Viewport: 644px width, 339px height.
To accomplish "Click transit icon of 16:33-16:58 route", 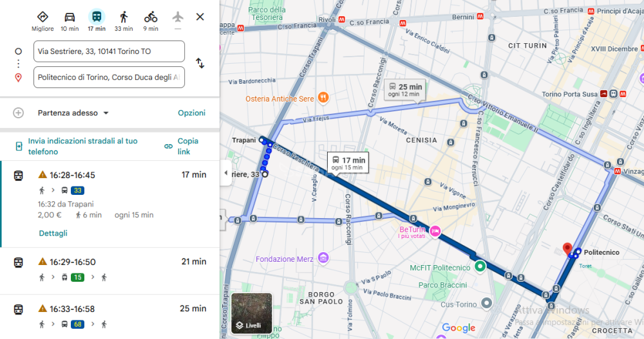I will (19, 309).
